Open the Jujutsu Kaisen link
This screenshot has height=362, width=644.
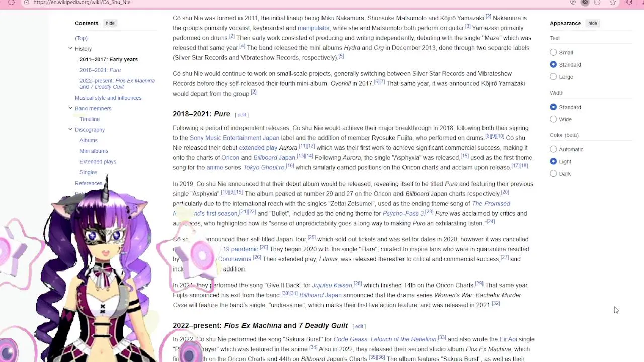pos(332,286)
